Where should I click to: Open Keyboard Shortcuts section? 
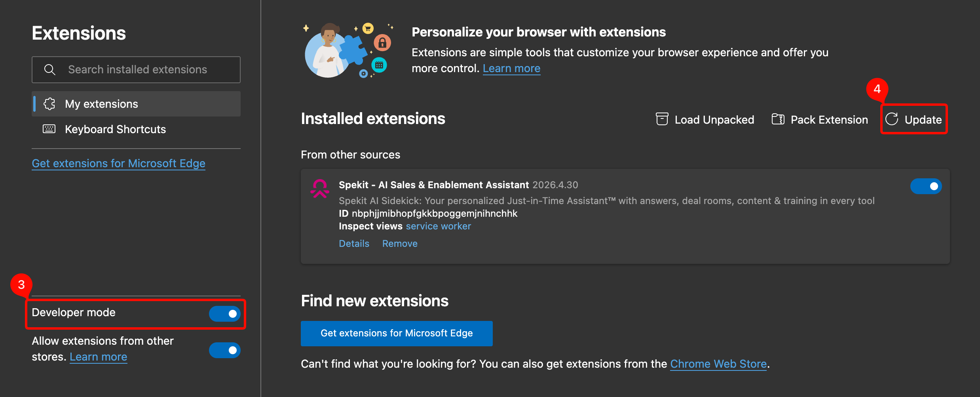[x=115, y=129]
